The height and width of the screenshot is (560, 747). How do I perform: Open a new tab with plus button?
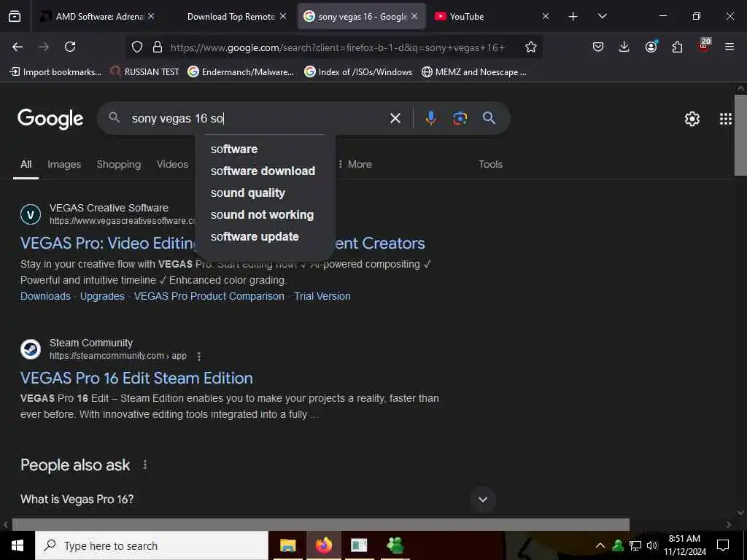(573, 17)
